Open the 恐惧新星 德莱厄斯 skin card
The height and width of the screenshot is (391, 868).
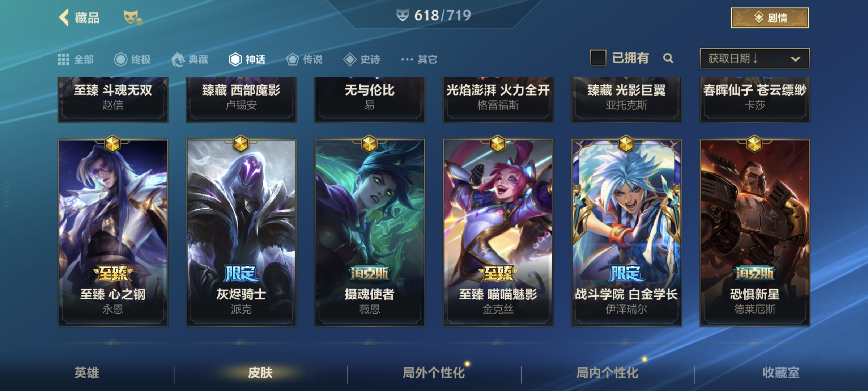click(755, 232)
